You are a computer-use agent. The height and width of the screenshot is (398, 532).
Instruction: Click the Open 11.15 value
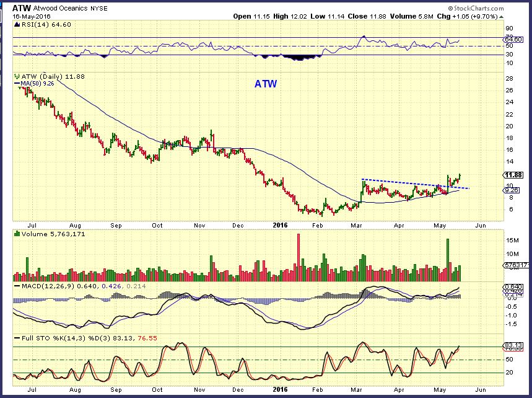point(250,16)
